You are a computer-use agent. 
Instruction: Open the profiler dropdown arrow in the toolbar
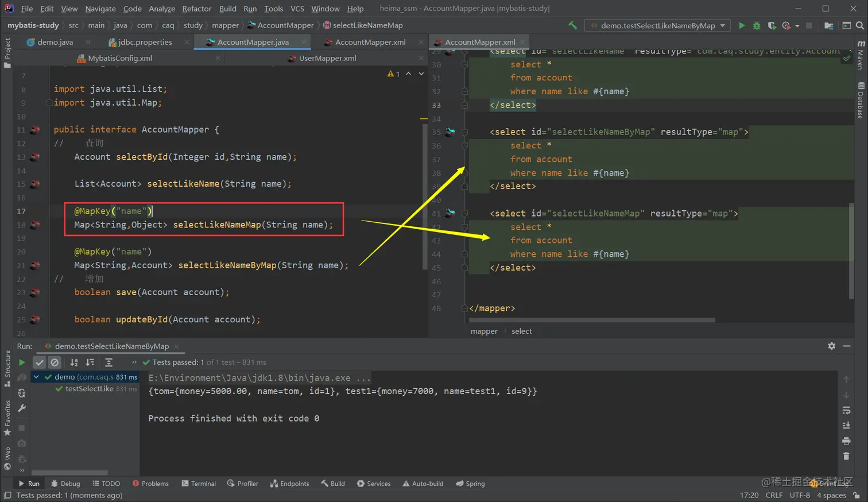797,26
